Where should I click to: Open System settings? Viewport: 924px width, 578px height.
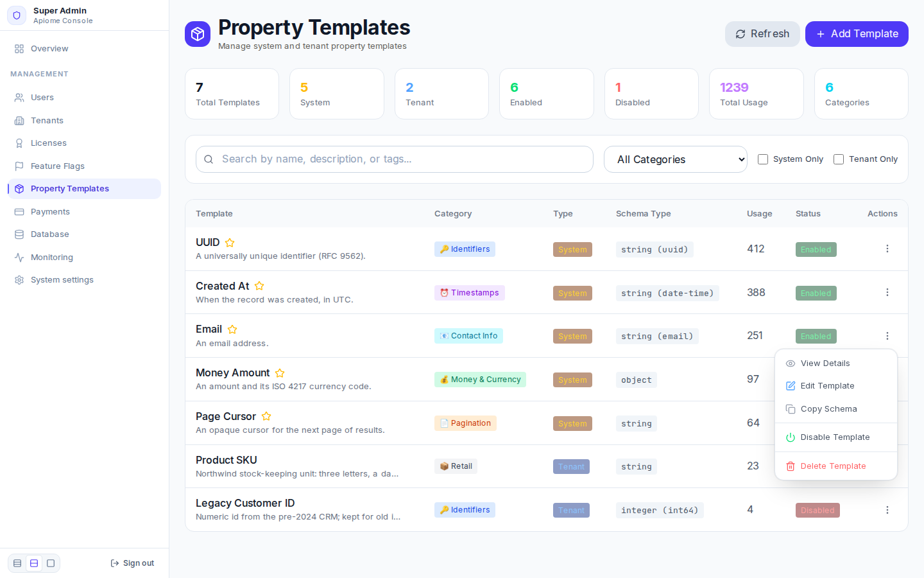point(84,280)
